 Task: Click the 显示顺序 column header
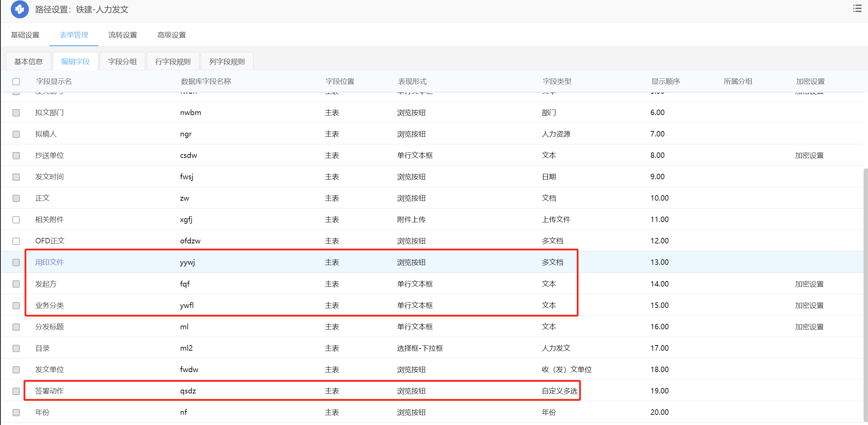tap(665, 81)
